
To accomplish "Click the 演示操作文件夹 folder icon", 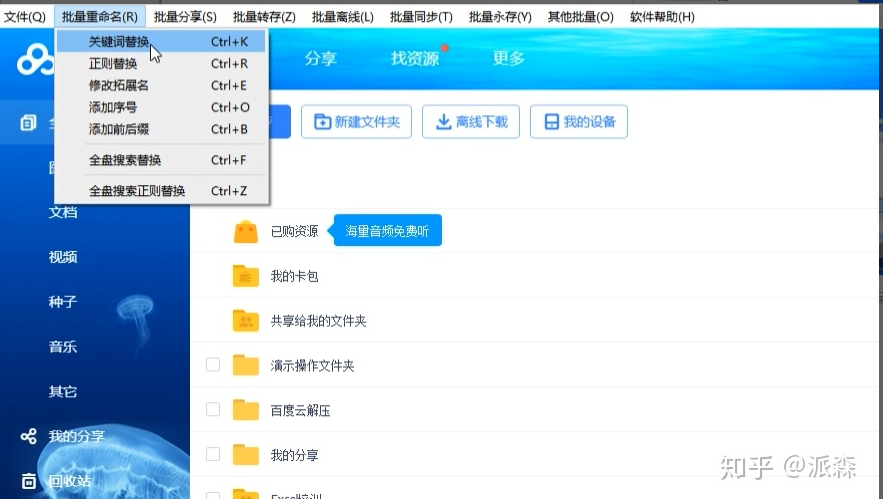I will (x=246, y=365).
